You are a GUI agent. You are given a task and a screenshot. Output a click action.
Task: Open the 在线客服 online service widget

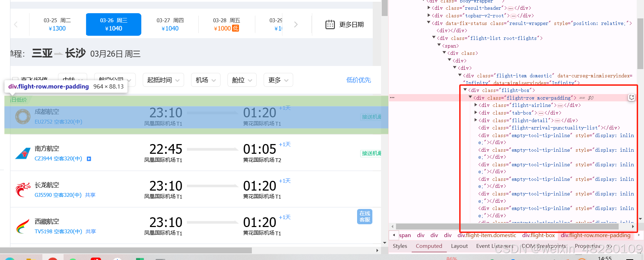click(x=365, y=217)
